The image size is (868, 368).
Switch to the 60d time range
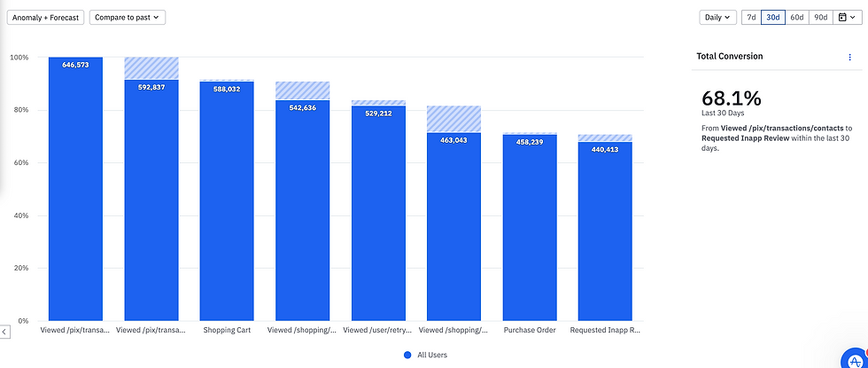pos(797,17)
